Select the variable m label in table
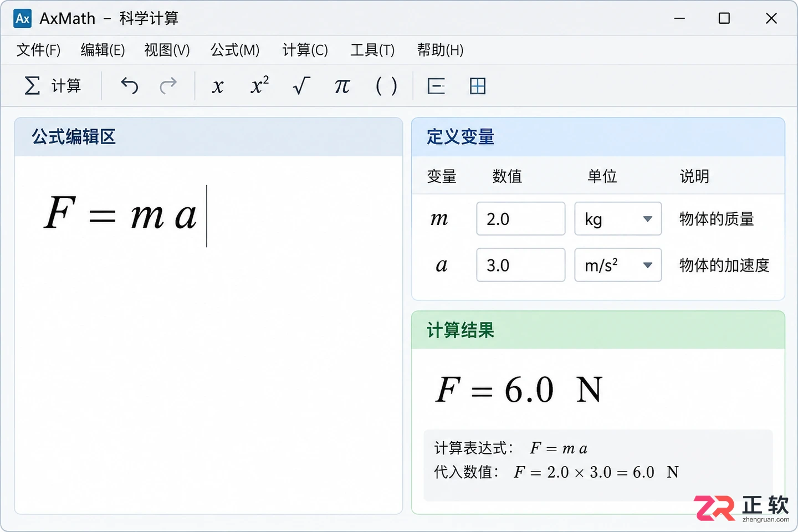798x532 pixels. 439,219
